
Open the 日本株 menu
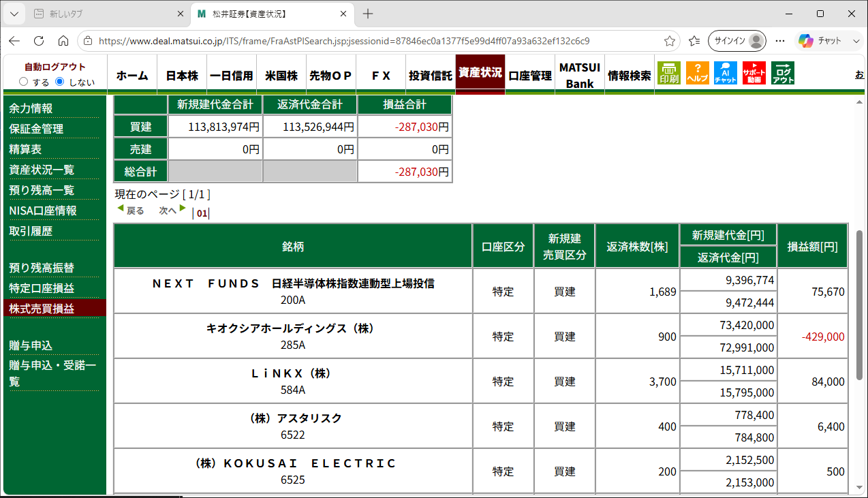point(182,76)
